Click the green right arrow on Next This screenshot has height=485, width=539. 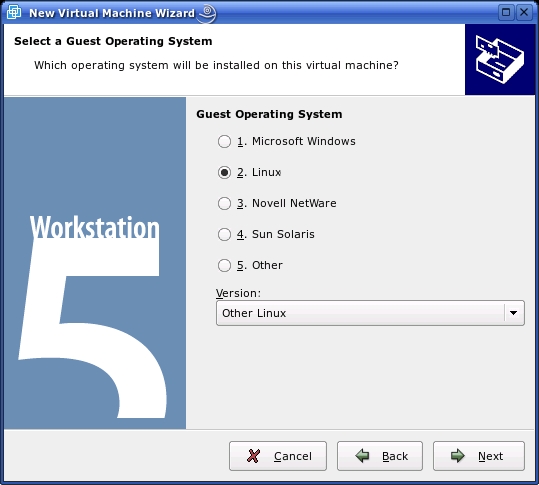(x=458, y=456)
